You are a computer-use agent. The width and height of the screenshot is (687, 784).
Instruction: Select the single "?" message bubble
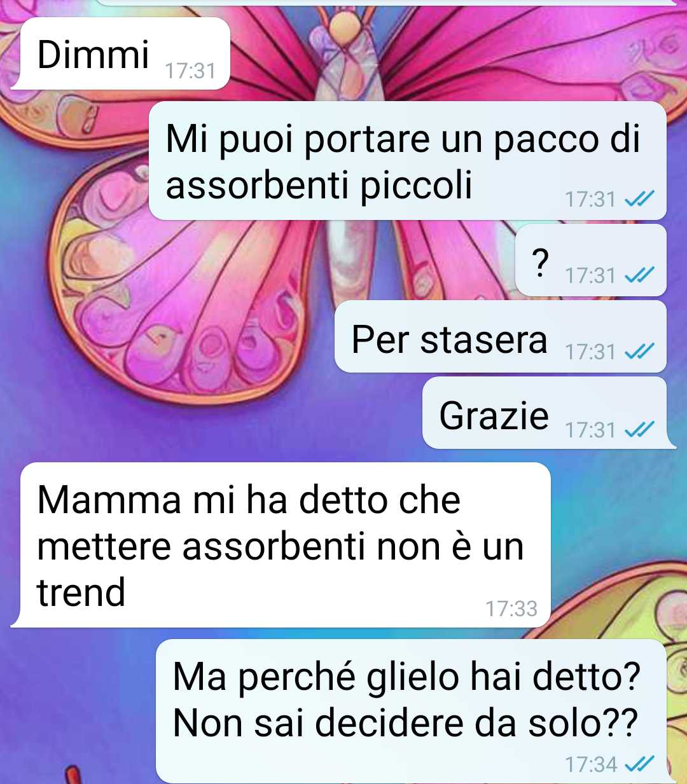pos(590,260)
